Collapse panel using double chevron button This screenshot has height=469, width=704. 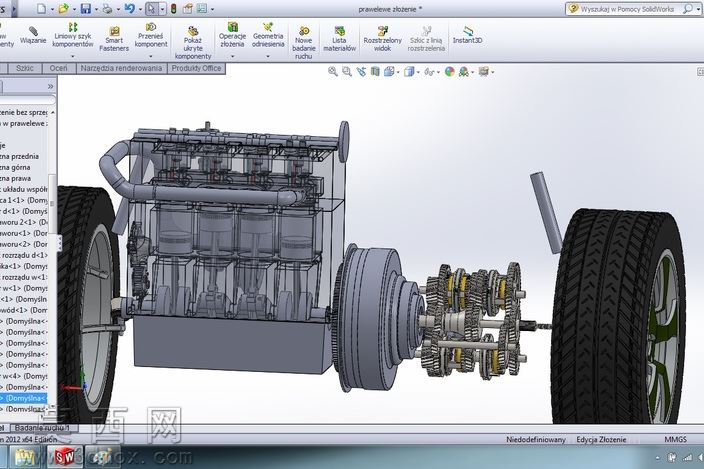pos(50,86)
